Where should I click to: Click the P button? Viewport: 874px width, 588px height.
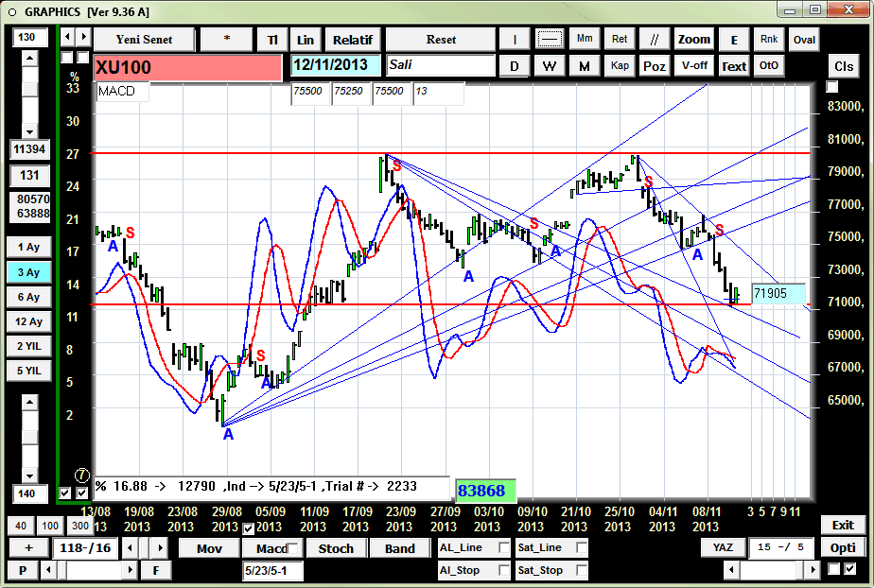[x=23, y=570]
